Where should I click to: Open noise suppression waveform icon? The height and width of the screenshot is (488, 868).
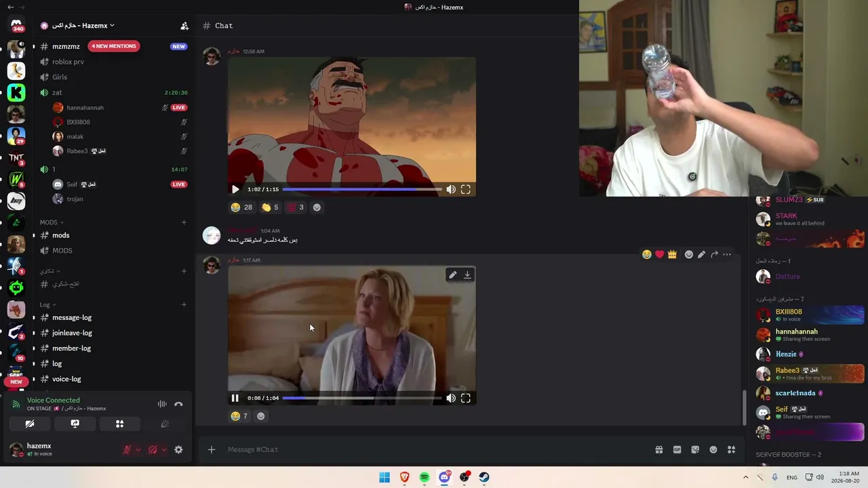coord(162,404)
